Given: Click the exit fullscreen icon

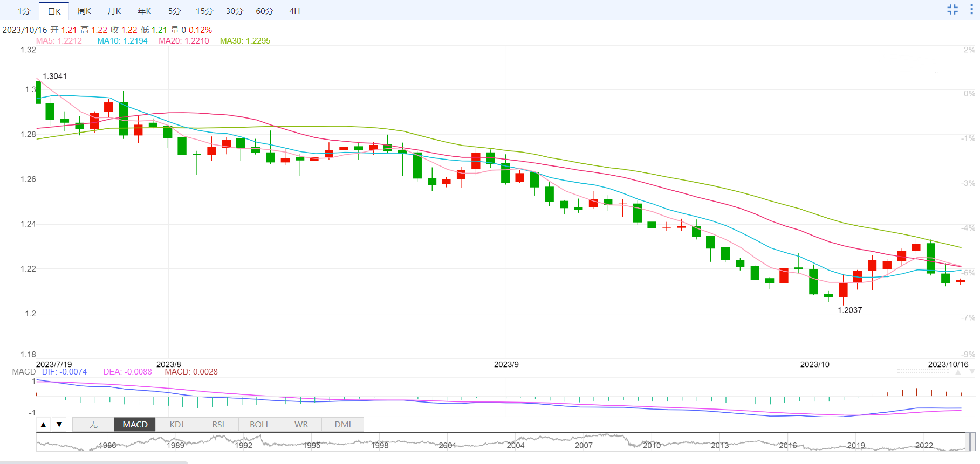Looking at the screenshot, I should (x=952, y=10).
